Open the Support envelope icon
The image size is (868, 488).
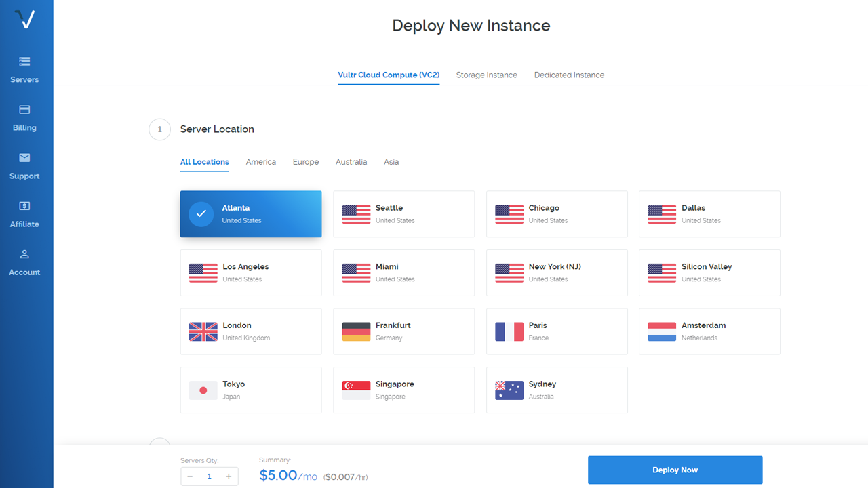coord(24,157)
